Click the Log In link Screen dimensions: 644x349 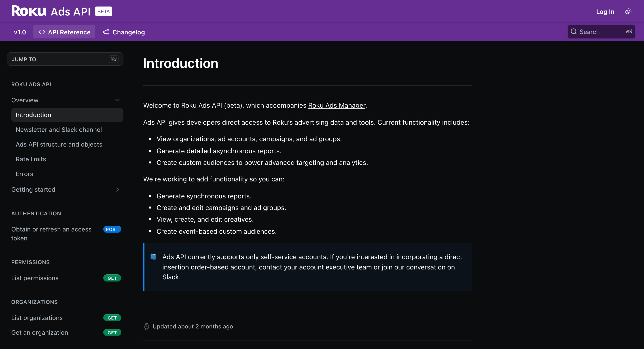pyautogui.click(x=605, y=11)
